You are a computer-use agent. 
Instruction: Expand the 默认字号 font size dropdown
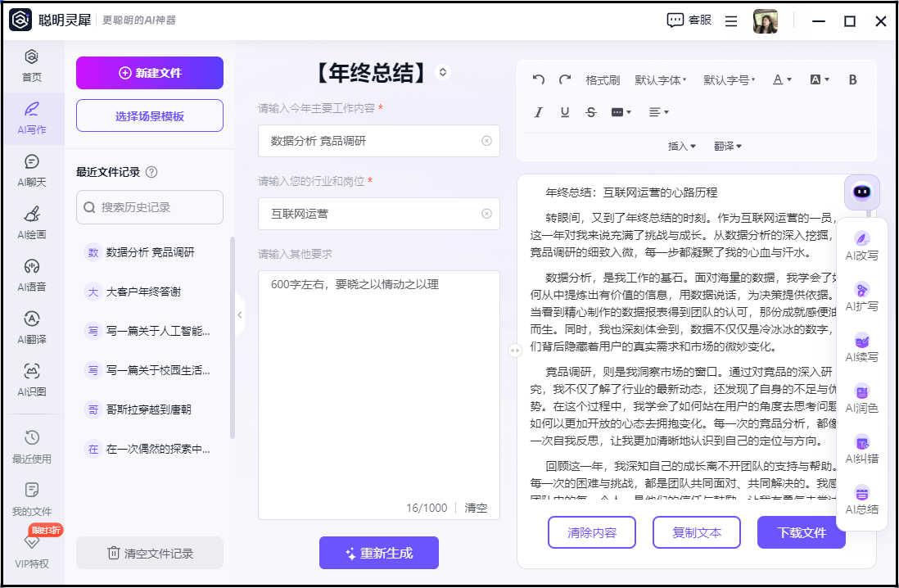(x=729, y=80)
